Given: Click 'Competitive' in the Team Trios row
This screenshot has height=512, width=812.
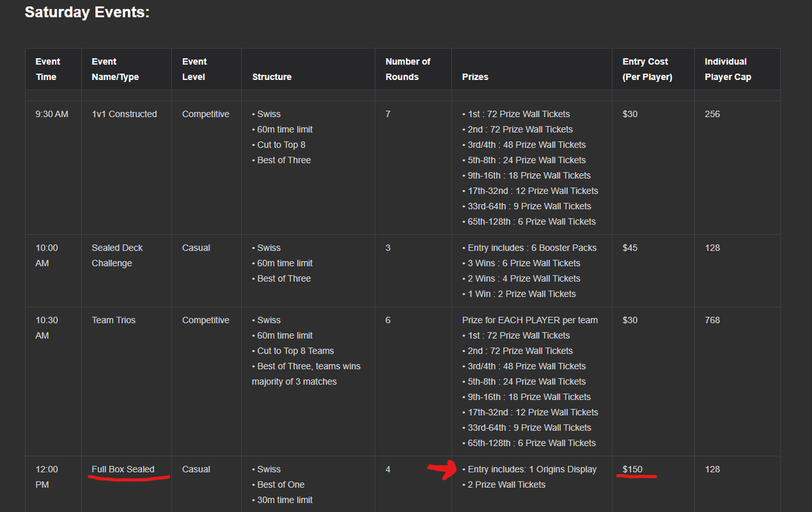Looking at the screenshot, I should tap(206, 320).
